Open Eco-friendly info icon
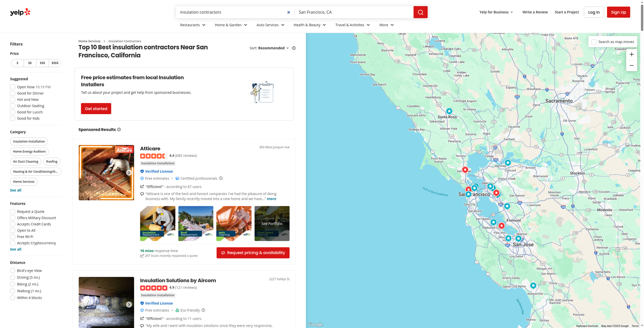Screen dimensions: 644x328 [x=203, y=310]
